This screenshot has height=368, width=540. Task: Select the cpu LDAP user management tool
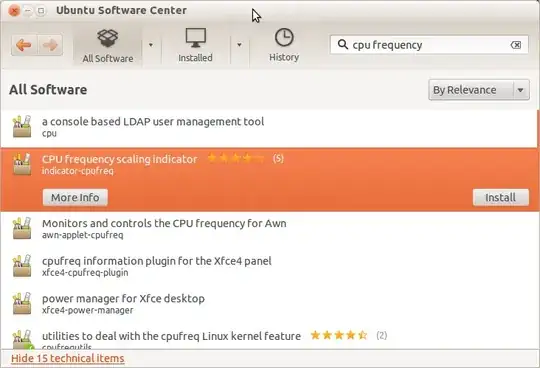269,127
